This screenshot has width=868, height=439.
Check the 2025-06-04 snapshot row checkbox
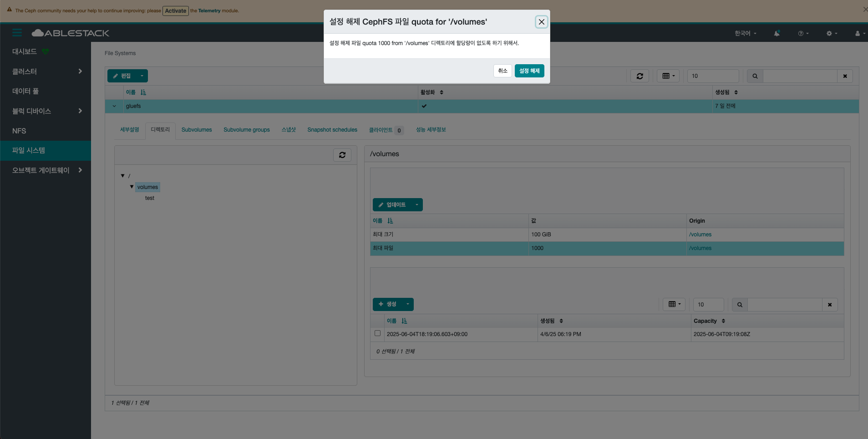[377, 333]
